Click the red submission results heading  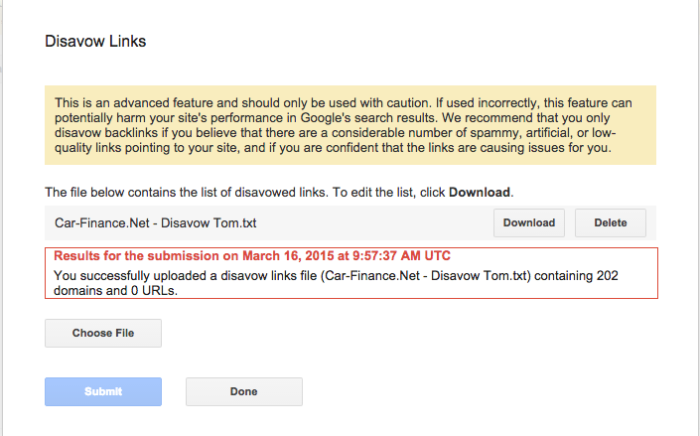pyautogui.click(x=252, y=256)
